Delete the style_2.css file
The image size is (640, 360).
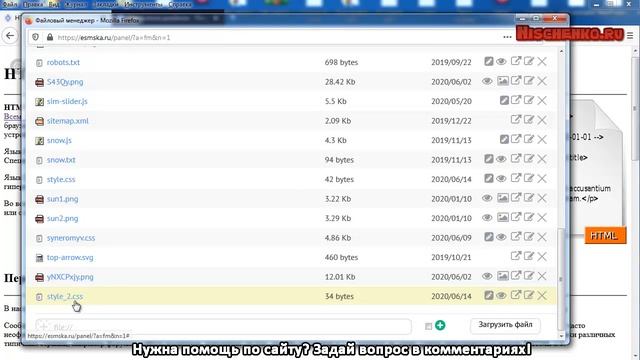[x=542, y=296]
